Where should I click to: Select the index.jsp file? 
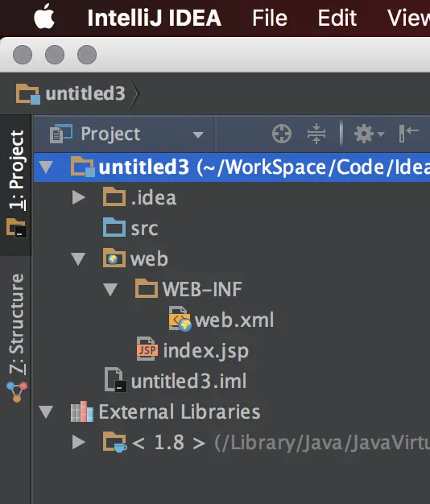[206, 351]
